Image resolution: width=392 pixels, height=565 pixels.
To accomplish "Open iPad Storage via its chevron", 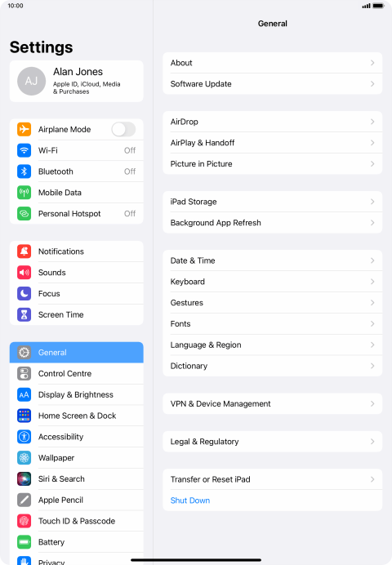I will pos(372,202).
